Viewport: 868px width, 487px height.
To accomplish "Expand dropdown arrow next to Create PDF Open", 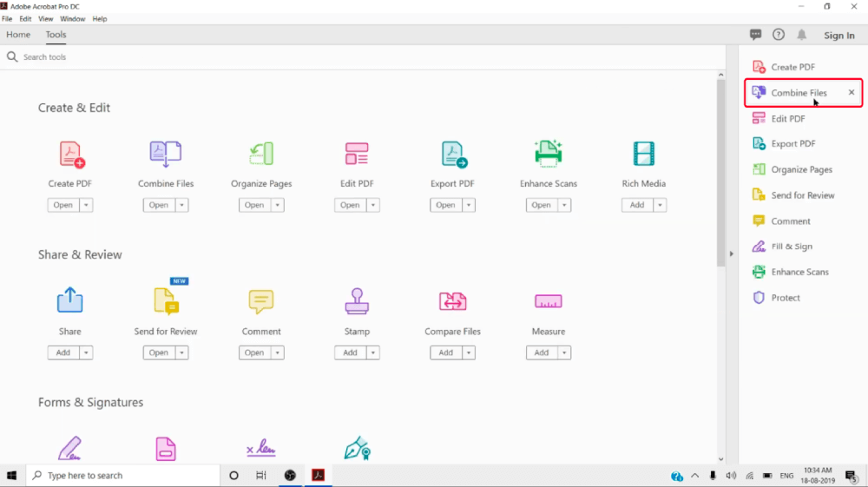I will coord(86,206).
